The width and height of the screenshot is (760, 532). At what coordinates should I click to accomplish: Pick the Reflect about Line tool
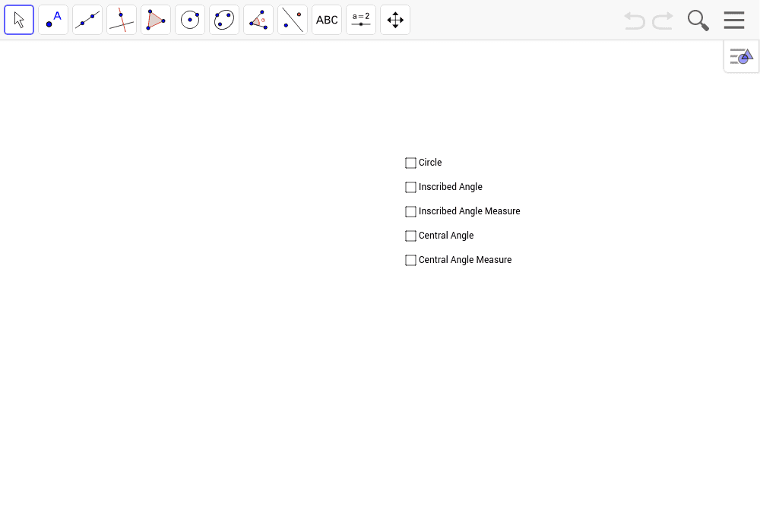point(293,20)
